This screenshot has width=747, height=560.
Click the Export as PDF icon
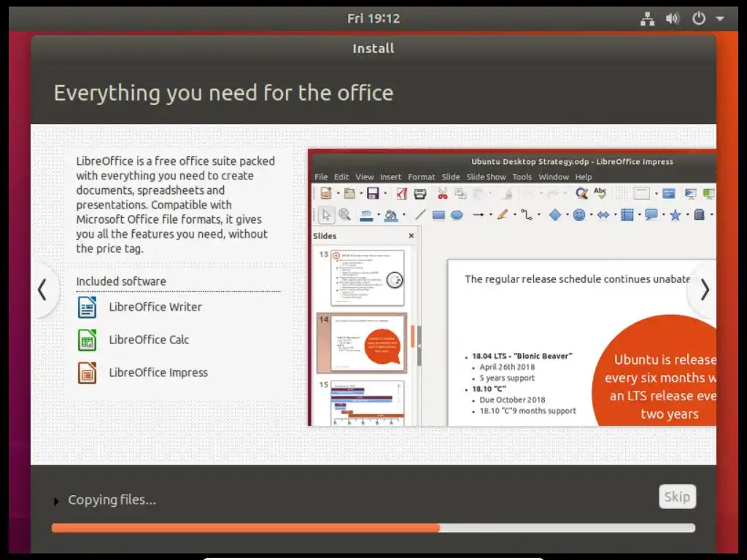(x=402, y=193)
